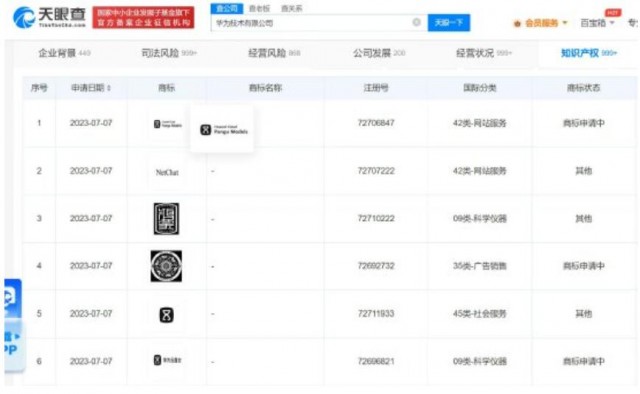The height and width of the screenshot is (394, 640).
Task: Click the APP download widget on the left edge
Action: pyautogui.click(x=13, y=345)
